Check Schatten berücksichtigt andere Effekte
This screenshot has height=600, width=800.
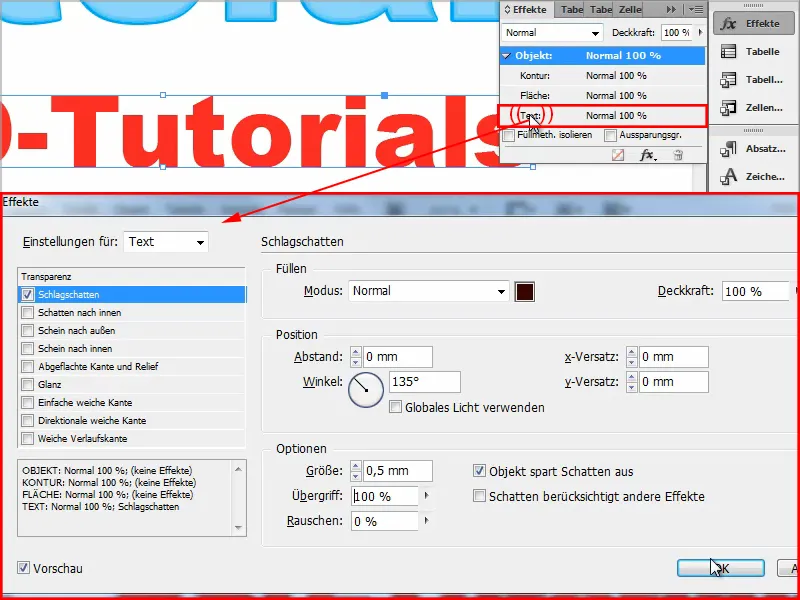click(479, 496)
